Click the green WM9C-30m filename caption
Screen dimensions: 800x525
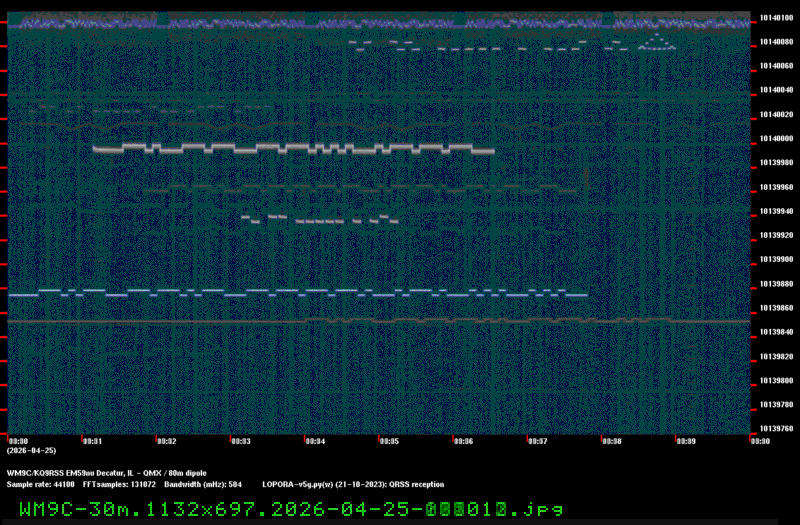point(290,509)
